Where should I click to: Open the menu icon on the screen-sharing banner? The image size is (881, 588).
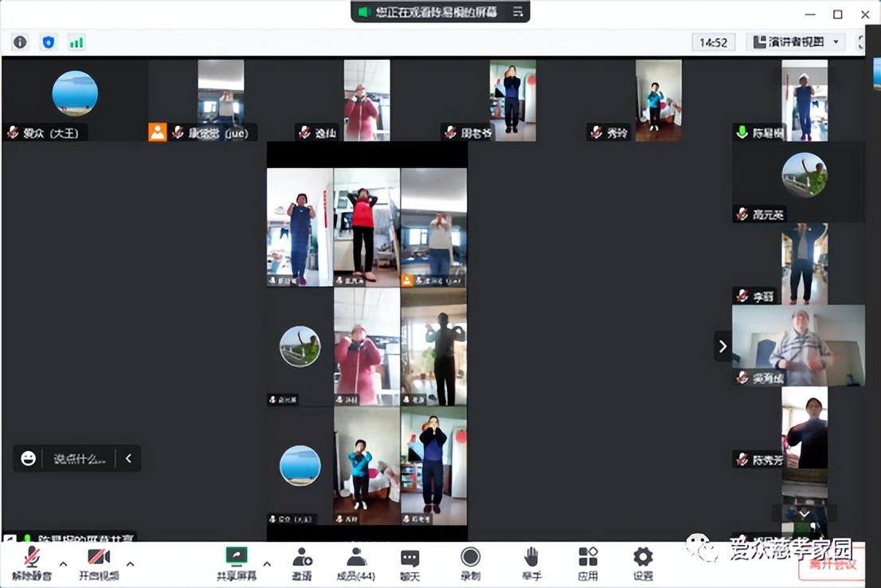point(518,12)
